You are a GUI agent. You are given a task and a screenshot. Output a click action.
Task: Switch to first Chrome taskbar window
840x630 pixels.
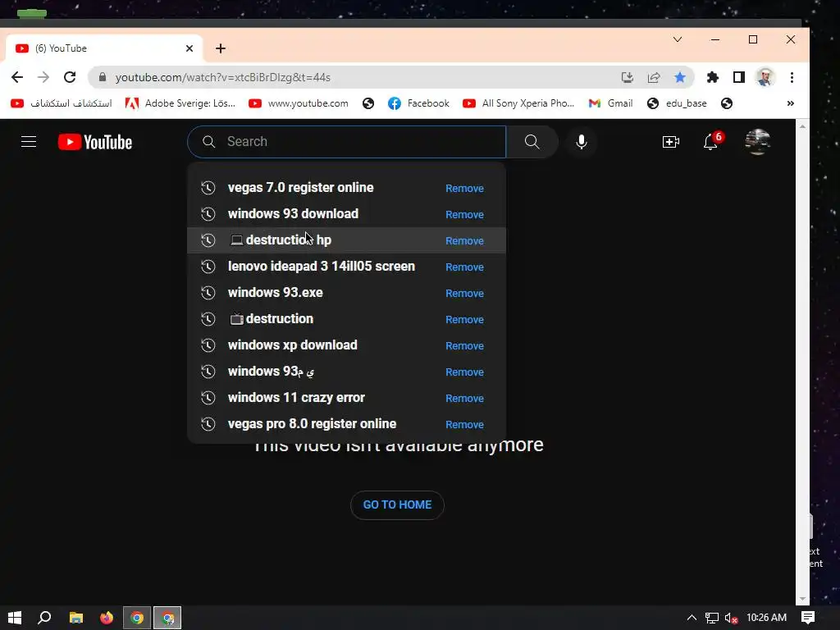pyautogui.click(x=137, y=618)
